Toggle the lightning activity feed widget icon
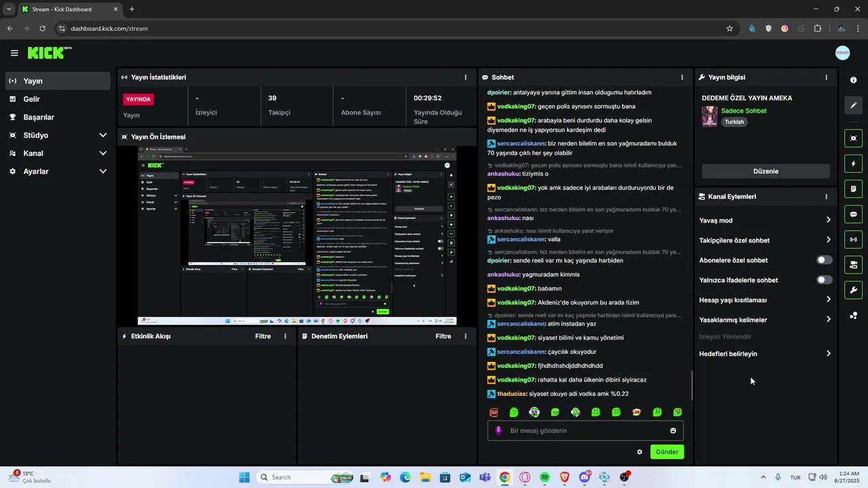Viewport: 868px width, 488px height. [853, 163]
